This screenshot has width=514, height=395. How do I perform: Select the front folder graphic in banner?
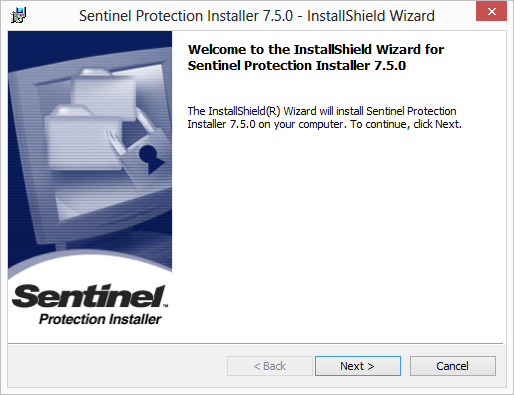click(x=83, y=137)
